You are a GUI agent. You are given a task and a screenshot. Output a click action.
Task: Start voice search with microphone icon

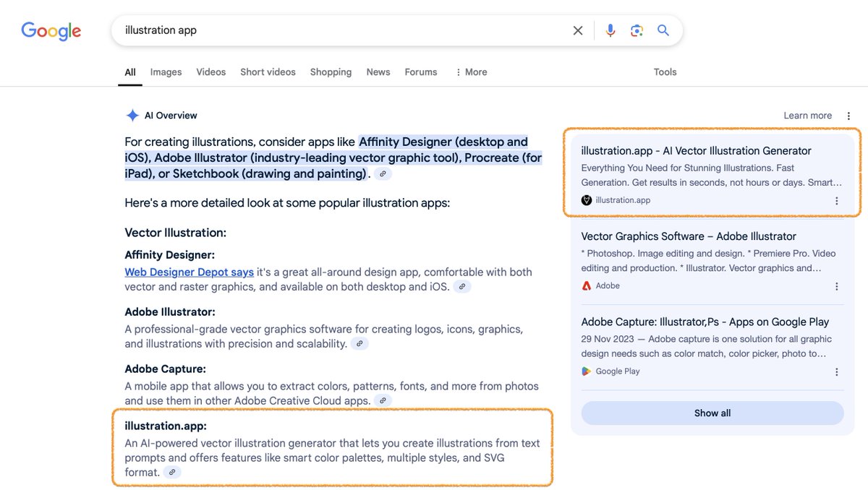(x=610, y=30)
